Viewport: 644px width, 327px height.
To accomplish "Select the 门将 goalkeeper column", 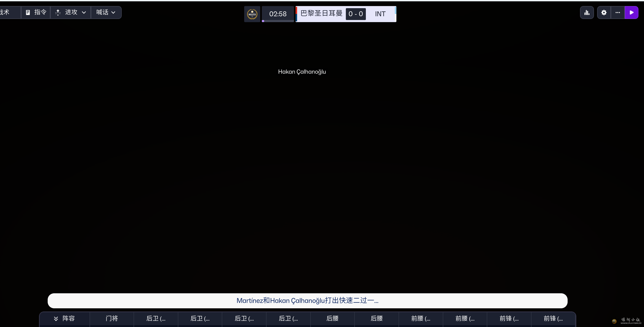I will (x=112, y=319).
